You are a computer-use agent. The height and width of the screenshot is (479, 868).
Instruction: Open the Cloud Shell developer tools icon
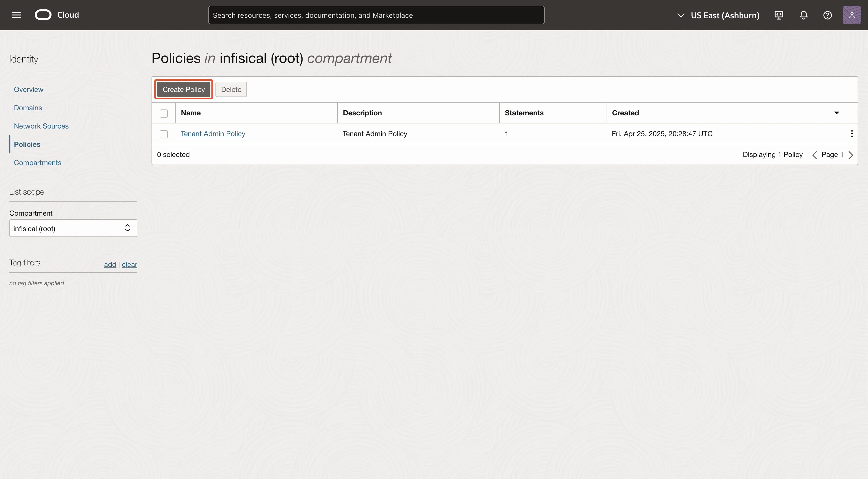(x=779, y=15)
